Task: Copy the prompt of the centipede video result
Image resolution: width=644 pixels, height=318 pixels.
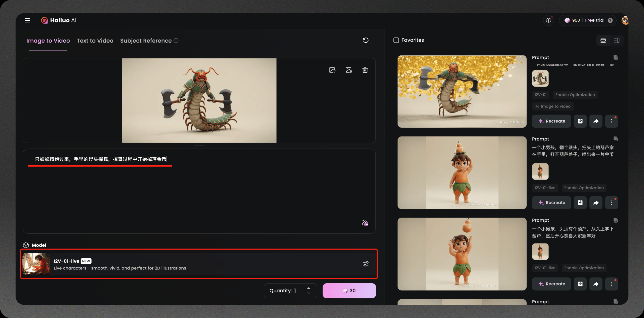Action: click(x=615, y=57)
